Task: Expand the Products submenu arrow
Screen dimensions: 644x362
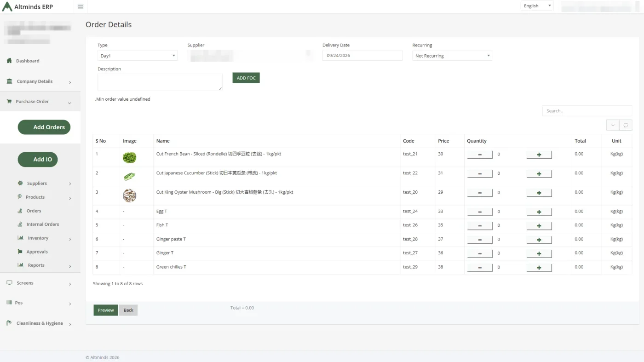Action: [70, 198]
